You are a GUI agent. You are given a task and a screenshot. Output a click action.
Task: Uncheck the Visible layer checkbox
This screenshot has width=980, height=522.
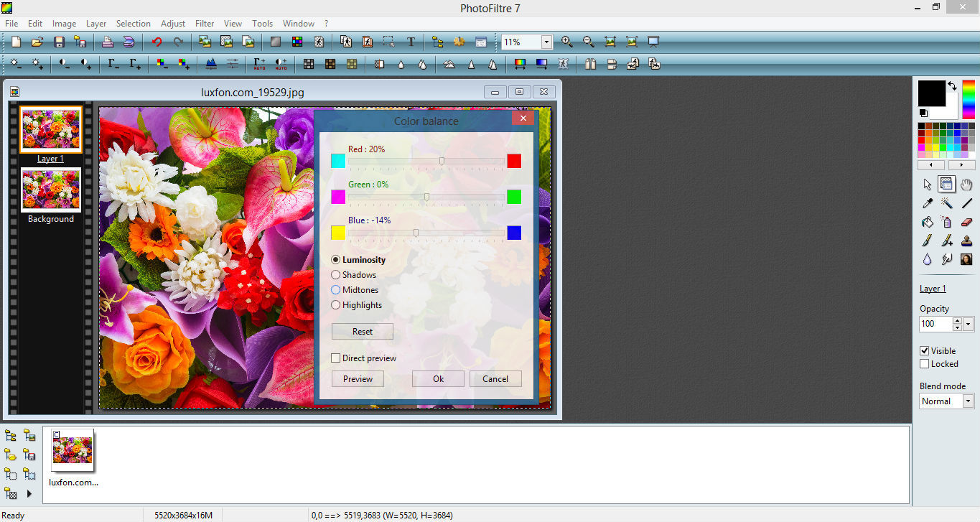[925, 351]
